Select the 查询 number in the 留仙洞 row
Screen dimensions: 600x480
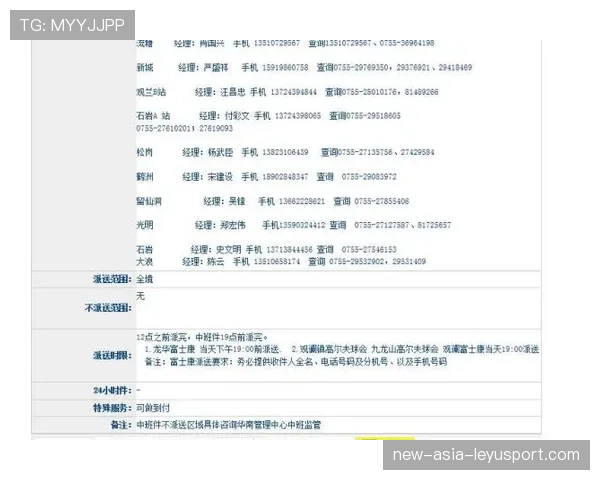tap(382, 201)
